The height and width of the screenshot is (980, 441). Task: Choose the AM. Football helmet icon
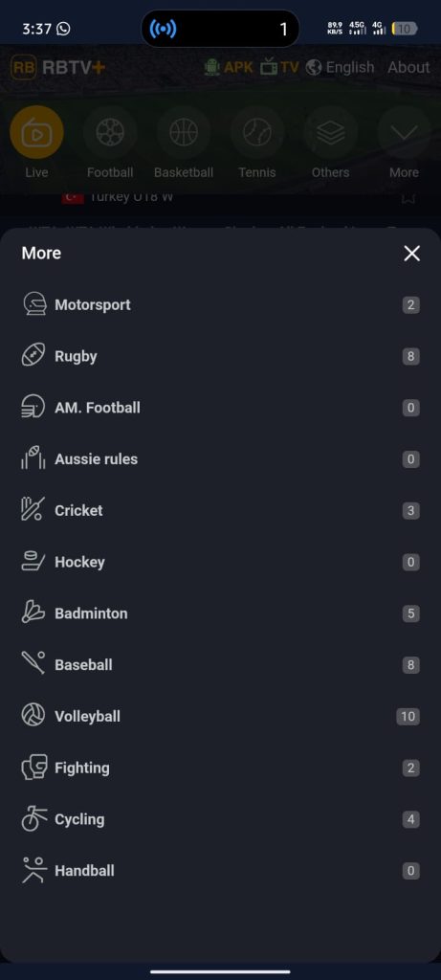[x=33, y=407]
